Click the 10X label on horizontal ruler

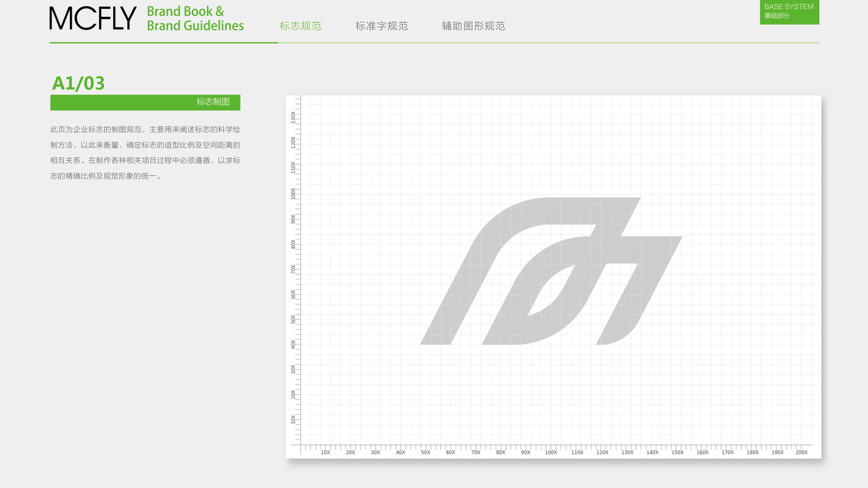pyautogui.click(x=325, y=452)
